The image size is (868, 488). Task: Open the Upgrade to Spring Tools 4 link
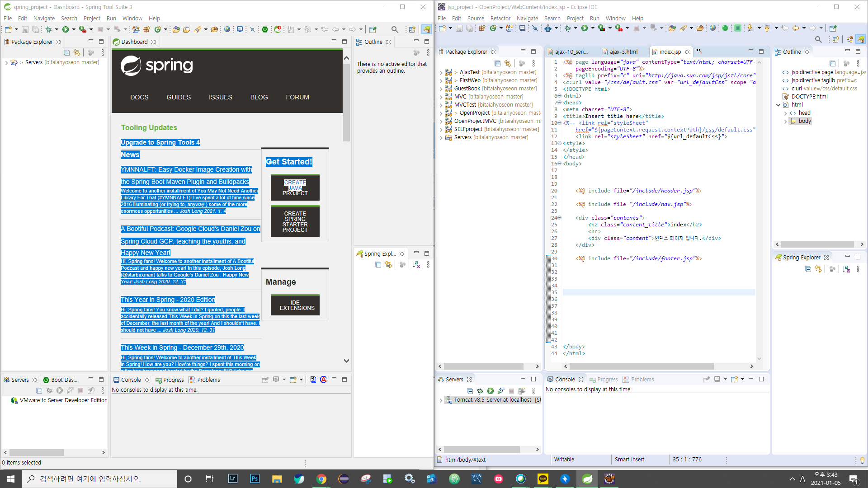(x=160, y=142)
